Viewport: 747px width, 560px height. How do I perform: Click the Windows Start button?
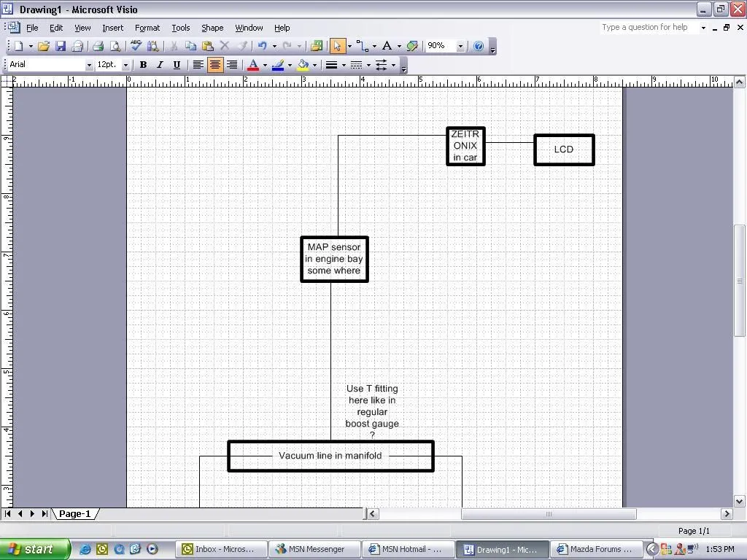(35, 549)
